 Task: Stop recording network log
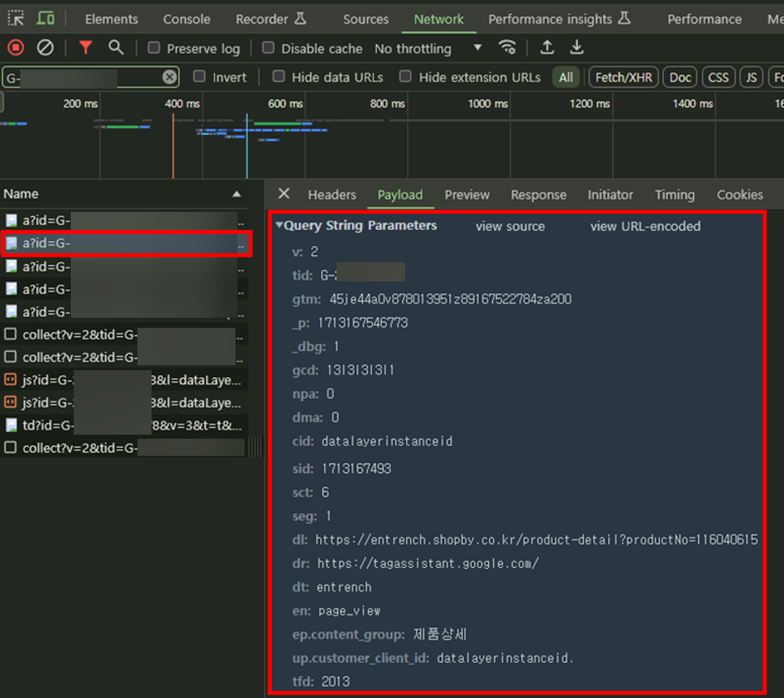(15, 48)
